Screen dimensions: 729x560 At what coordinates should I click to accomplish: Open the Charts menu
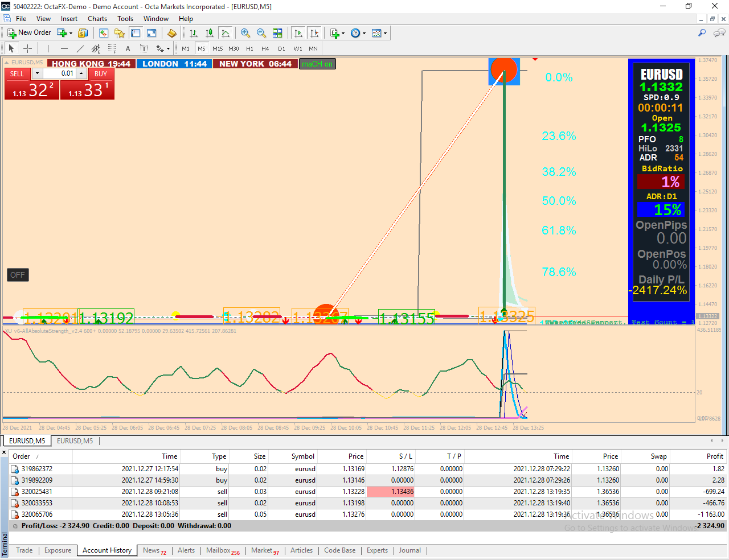[x=97, y=19]
